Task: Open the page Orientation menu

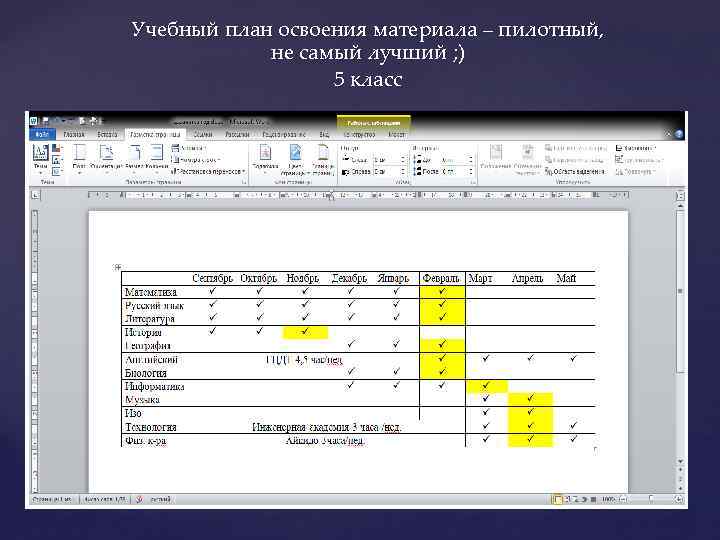Action: point(107,158)
